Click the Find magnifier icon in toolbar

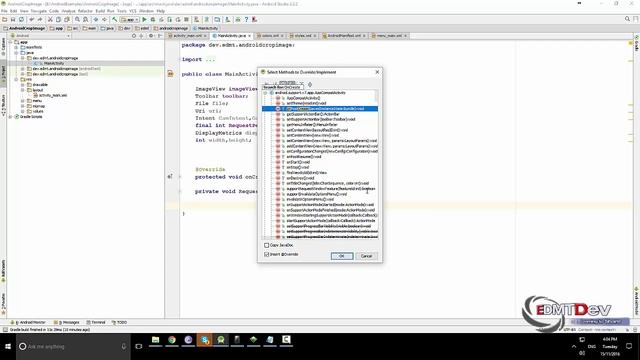tap(77, 20)
